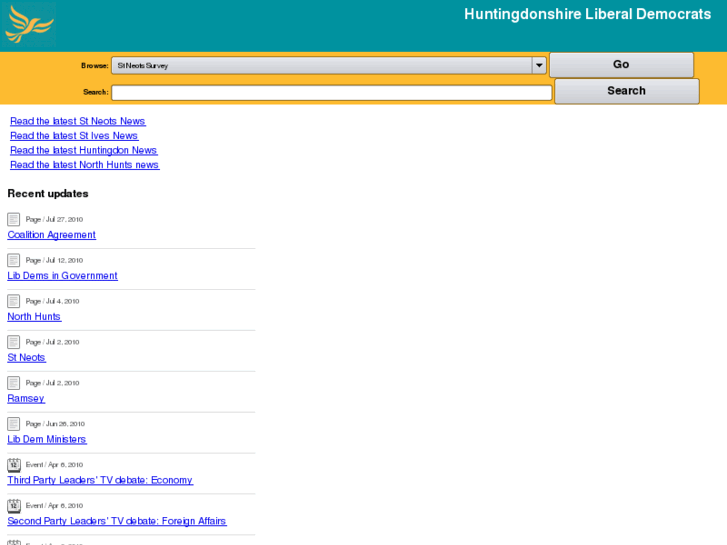Open the Lib Dems in Government link

pyautogui.click(x=63, y=276)
